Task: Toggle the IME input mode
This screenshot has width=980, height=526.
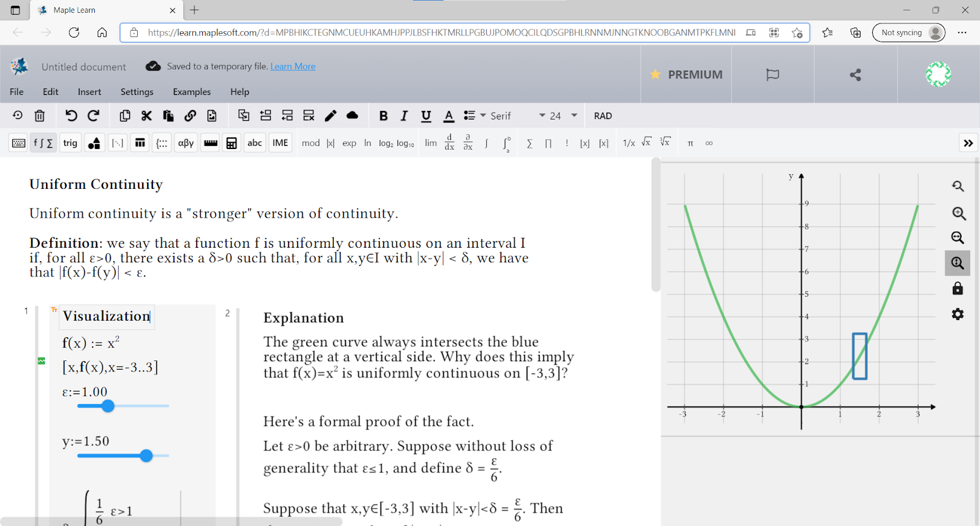Action: click(x=281, y=143)
